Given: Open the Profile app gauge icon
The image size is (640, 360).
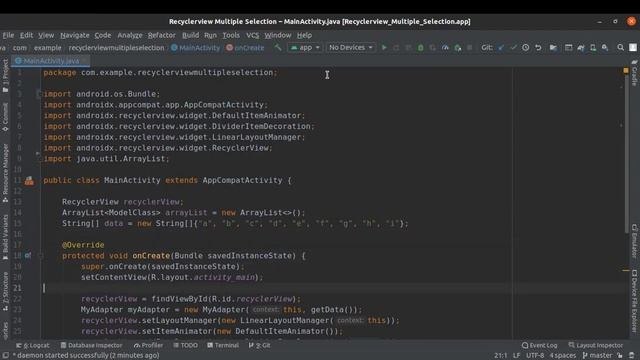Looking at the screenshot, I should (x=445, y=48).
